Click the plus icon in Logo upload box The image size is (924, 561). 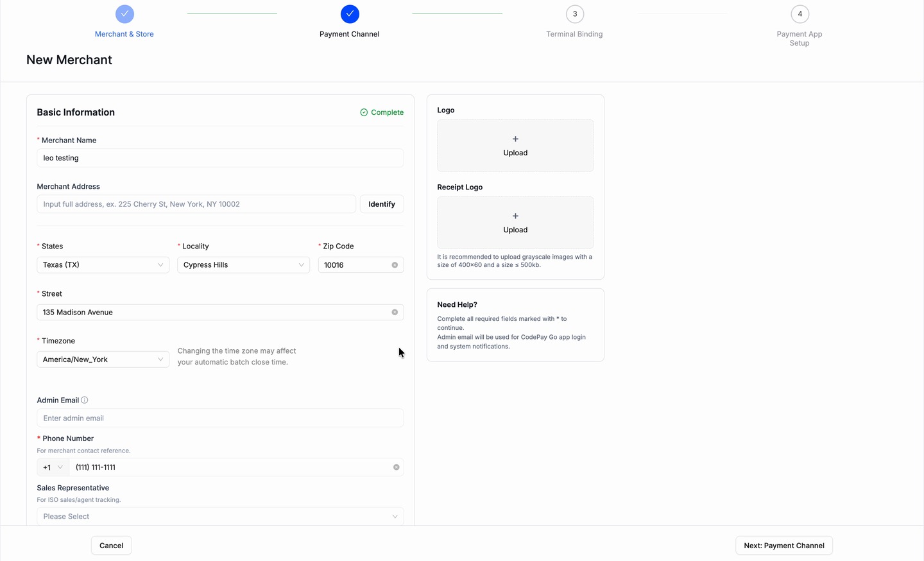(x=515, y=139)
